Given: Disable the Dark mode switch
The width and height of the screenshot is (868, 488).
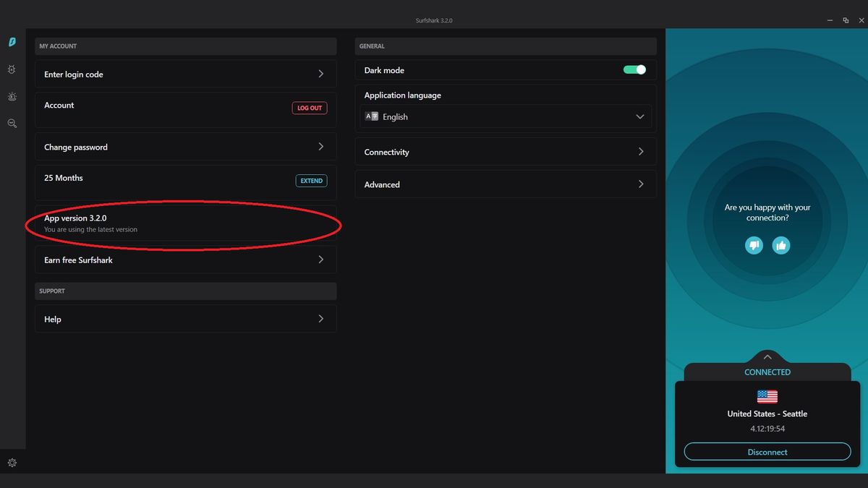Looking at the screenshot, I should point(634,69).
